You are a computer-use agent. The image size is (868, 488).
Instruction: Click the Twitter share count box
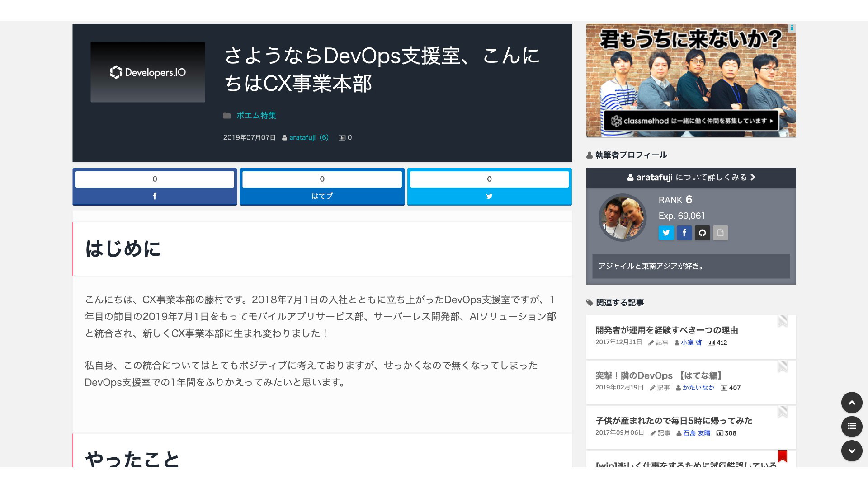tap(489, 179)
